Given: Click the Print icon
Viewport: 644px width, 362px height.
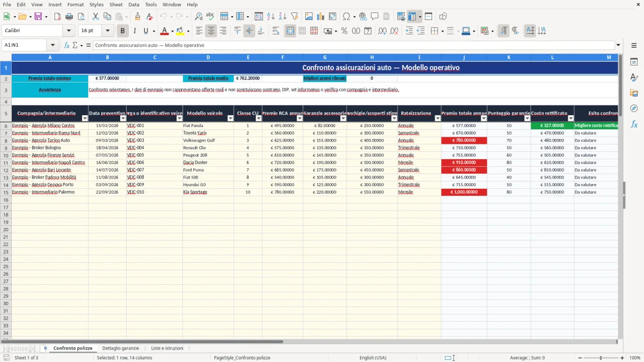Looking at the screenshot, I should coord(69,17).
